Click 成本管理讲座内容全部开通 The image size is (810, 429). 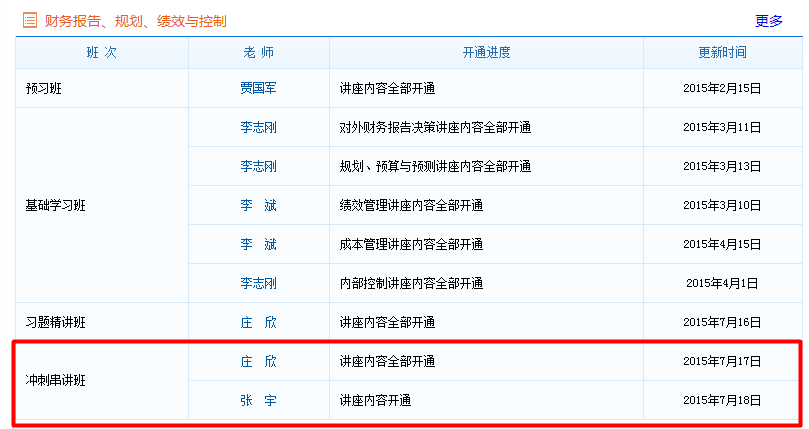click(x=411, y=244)
